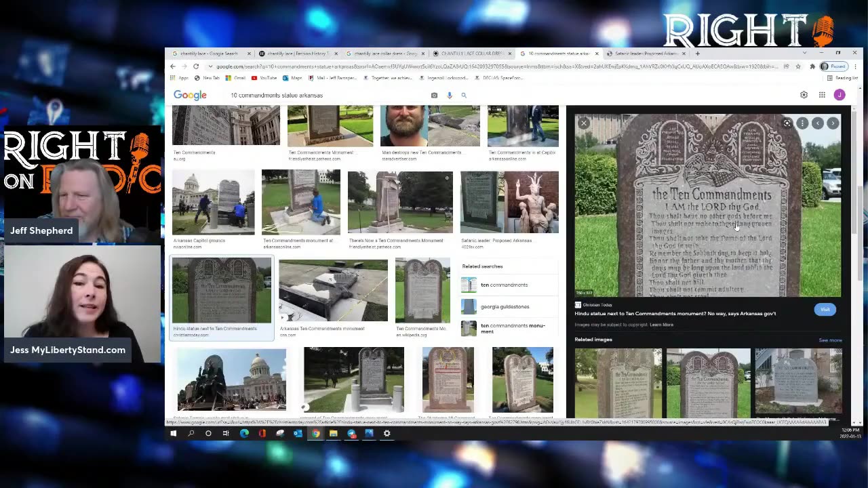Close the image preview panel
The image size is (868, 488).
tap(584, 123)
